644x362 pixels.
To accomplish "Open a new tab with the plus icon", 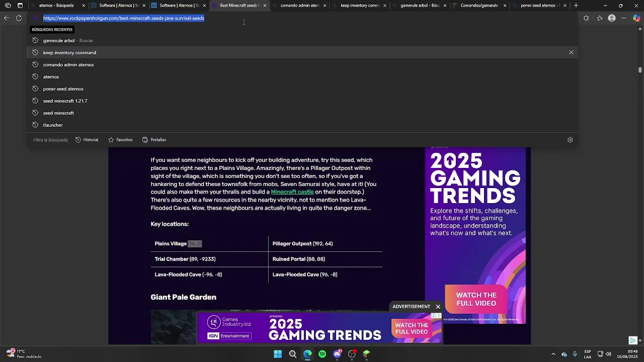I will point(576,6).
